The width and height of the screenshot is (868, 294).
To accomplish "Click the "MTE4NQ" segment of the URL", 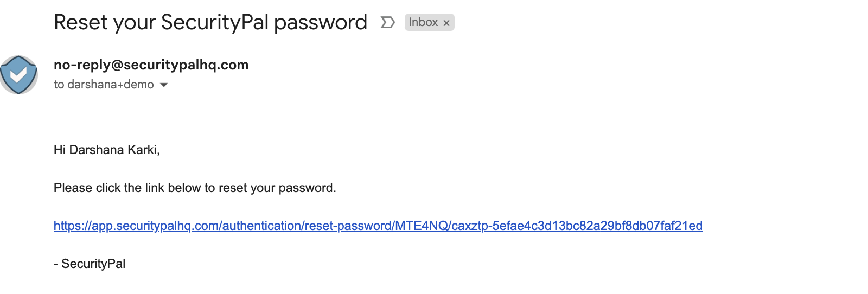I will [422, 226].
